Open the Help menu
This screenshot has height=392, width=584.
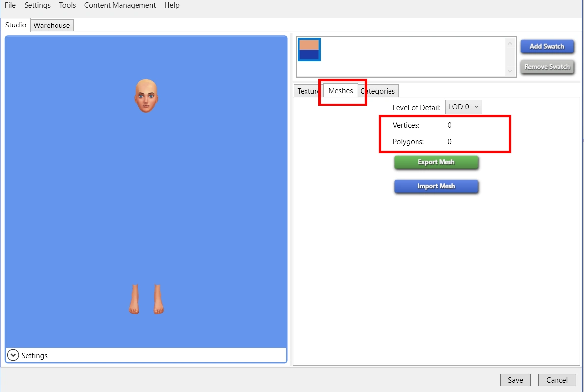coord(172,5)
